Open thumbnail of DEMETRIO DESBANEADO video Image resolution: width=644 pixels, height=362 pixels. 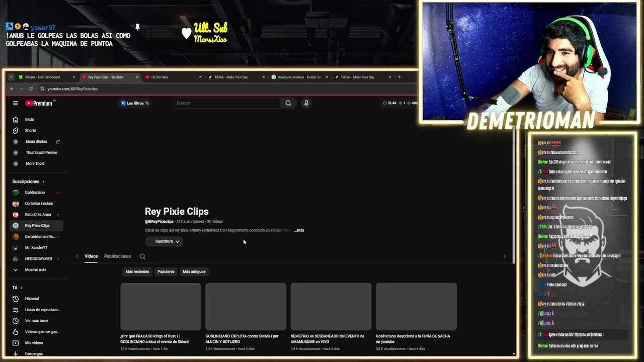331,306
